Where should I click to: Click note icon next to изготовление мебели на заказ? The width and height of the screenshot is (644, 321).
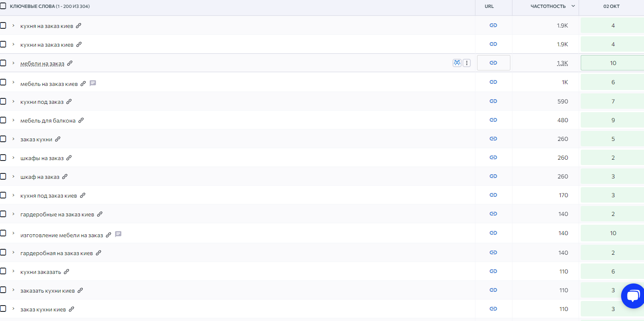pyautogui.click(x=118, y=234)
